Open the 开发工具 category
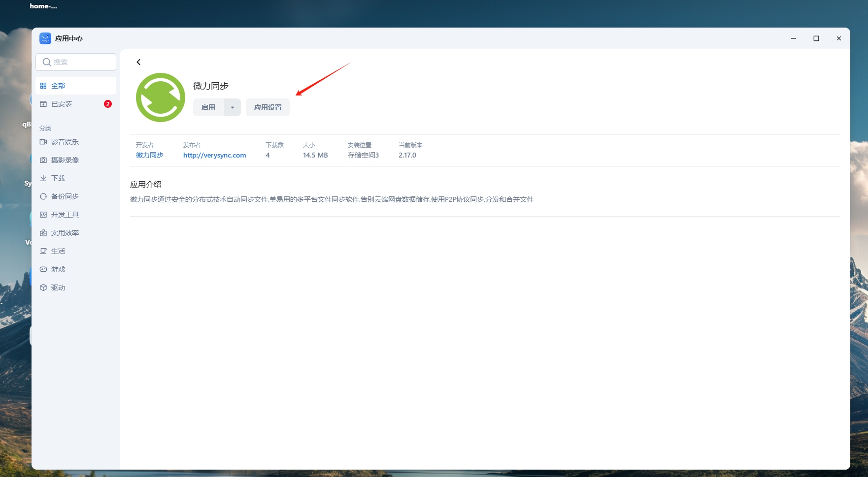The width and height of the screenshot is (868, 477). (x=76, y=215)
